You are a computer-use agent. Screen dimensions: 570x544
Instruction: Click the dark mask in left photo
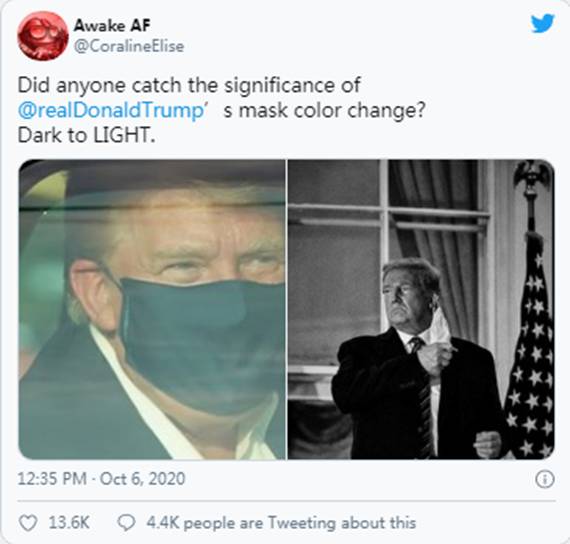(x=204, y=345)
